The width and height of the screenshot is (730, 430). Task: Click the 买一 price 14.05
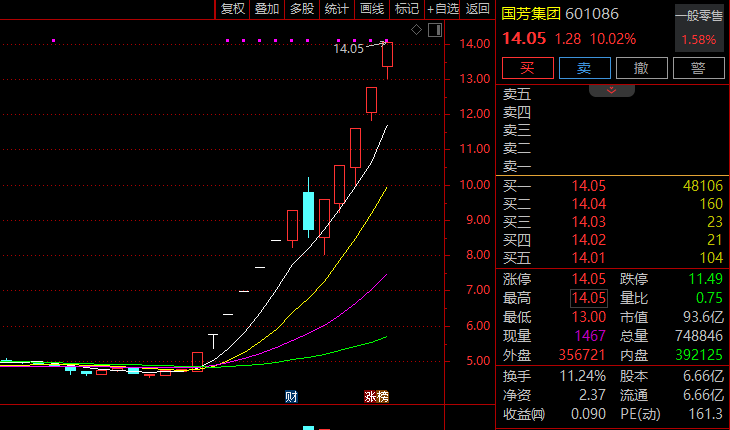click(588, 186)
